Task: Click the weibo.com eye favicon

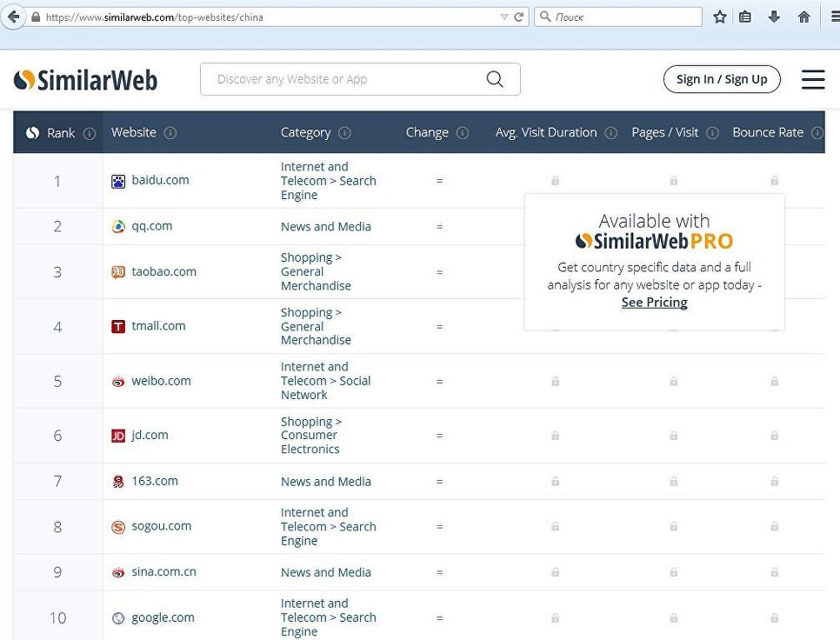Action: (x=118, y=382)
